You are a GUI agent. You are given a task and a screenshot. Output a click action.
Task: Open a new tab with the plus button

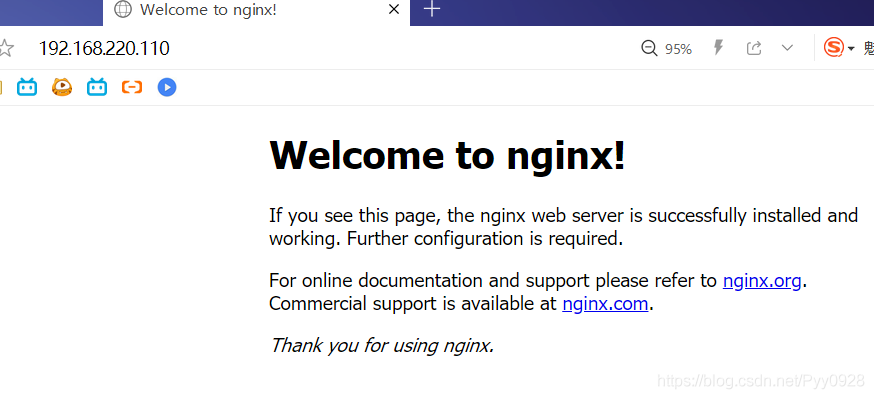(x=432, y=9)
